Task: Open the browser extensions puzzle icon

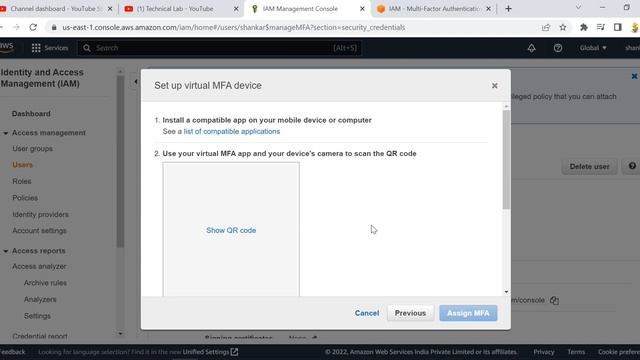Action: point(584,27)
